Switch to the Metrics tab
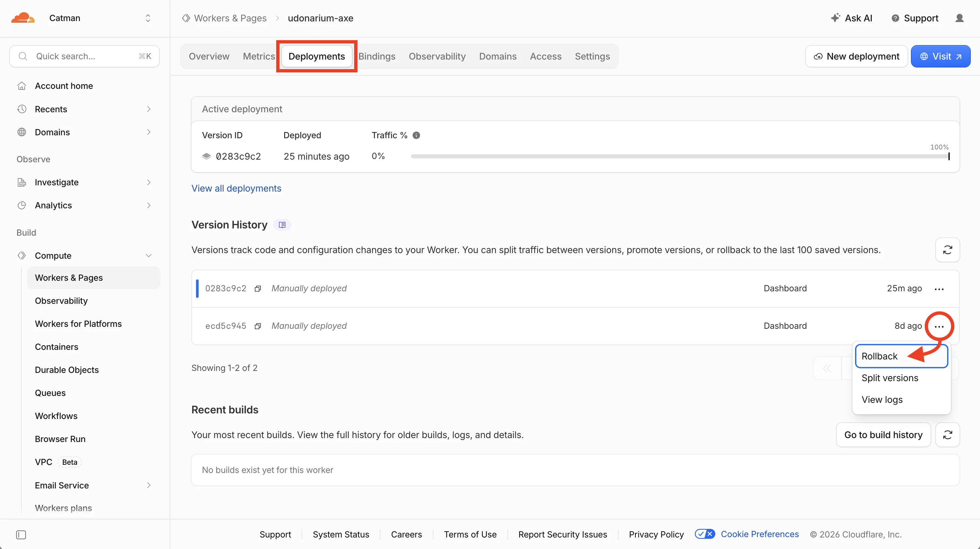 click(x=259, y=56)
